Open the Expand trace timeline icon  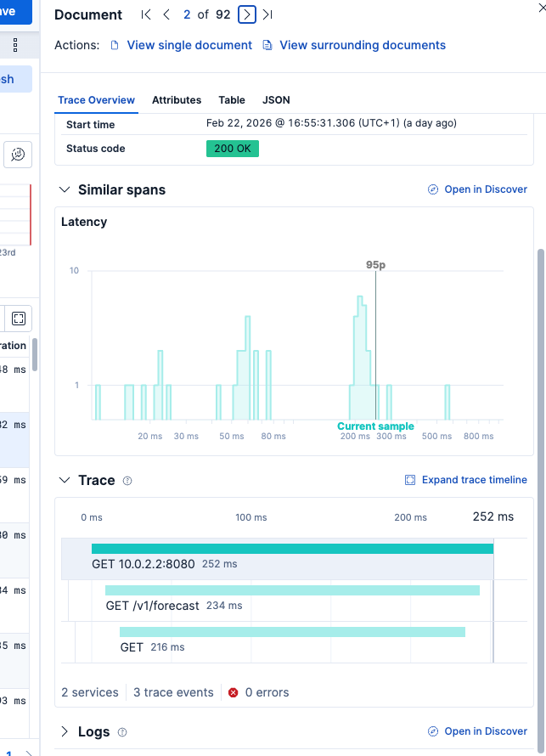pos(409,480)
